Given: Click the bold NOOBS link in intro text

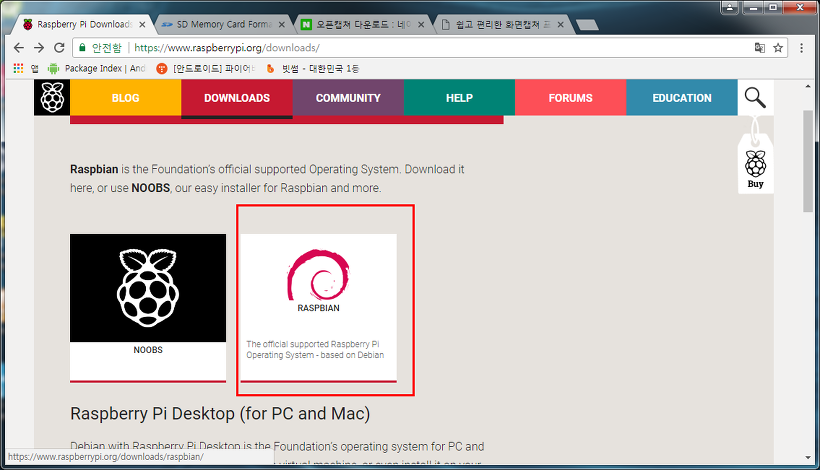Looking at the screenshot, I should point(151,188).
